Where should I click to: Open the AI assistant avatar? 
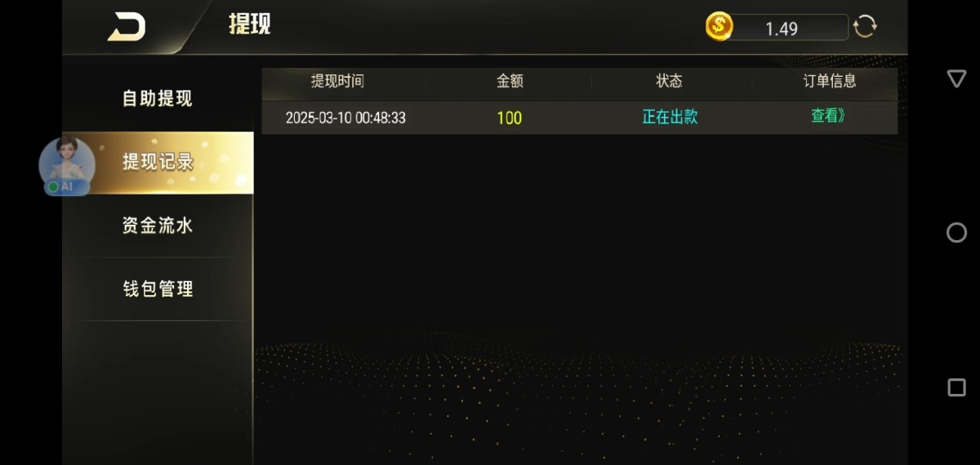pyautogui.click(x=67, y=166)
